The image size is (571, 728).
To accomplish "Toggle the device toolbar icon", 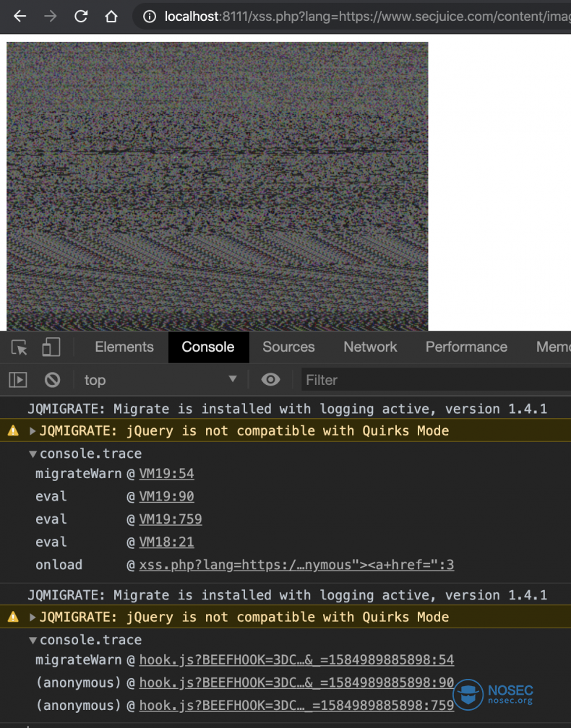I will pyautogui.click(x=51, y=347).
